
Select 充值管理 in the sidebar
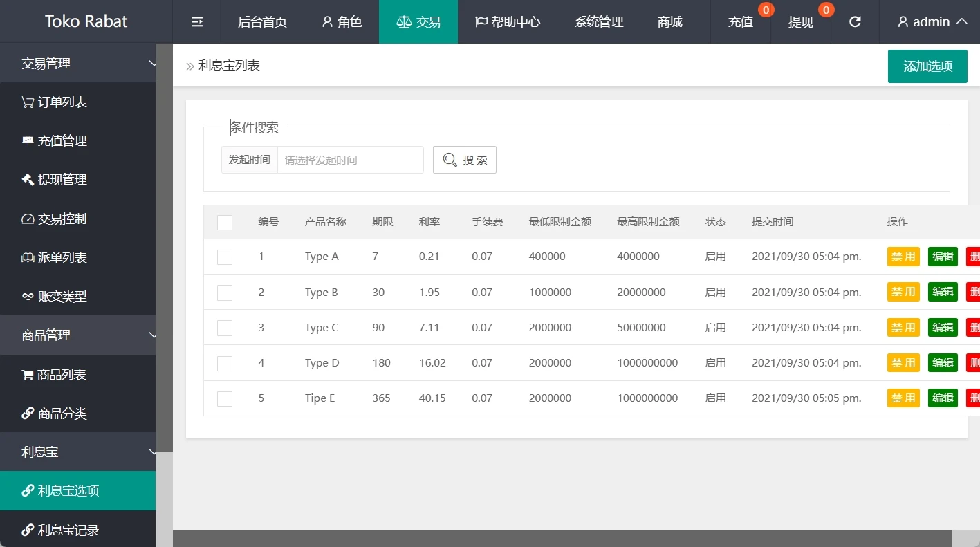click(x=62, y=140)
